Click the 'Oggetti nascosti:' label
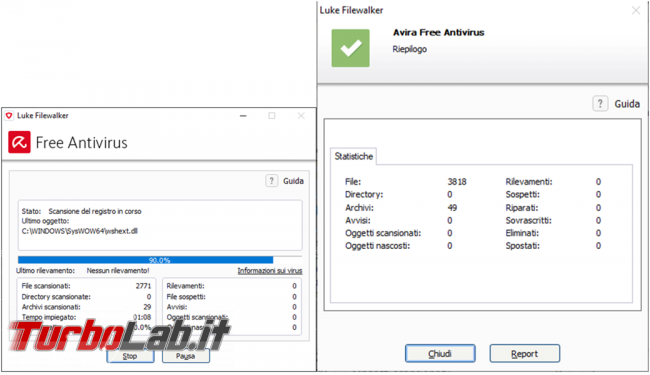 [377, 246]
